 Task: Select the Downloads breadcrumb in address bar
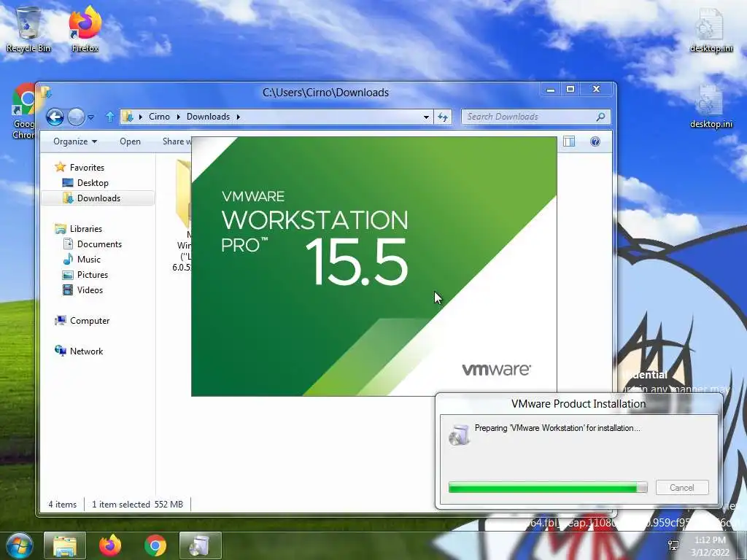coord(208,117)
